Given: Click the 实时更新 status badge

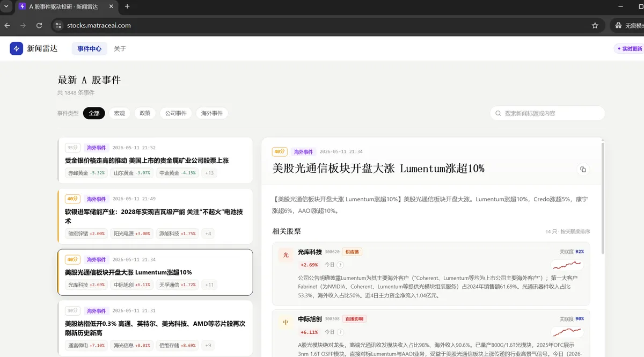Looking at the screenshot, I should 629,49.
